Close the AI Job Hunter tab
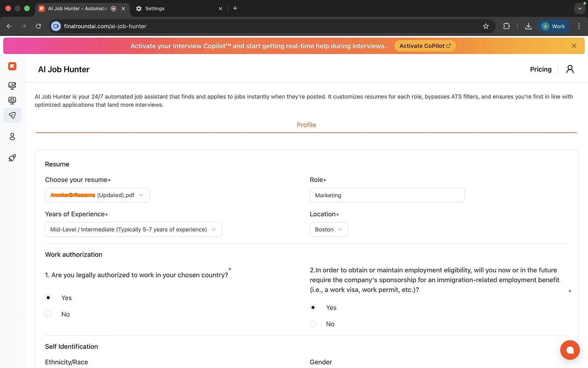588x368 pixels. click(x=123, y=8)
